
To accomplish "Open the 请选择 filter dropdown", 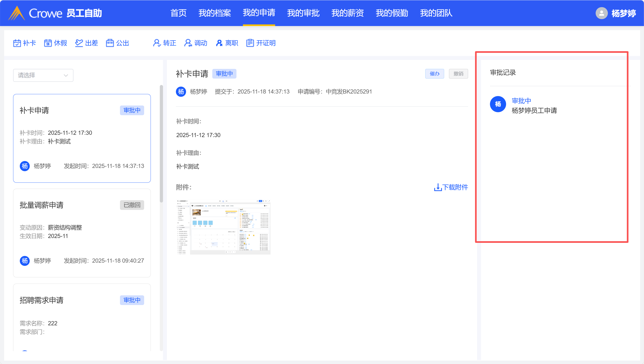I will [43, 75].
